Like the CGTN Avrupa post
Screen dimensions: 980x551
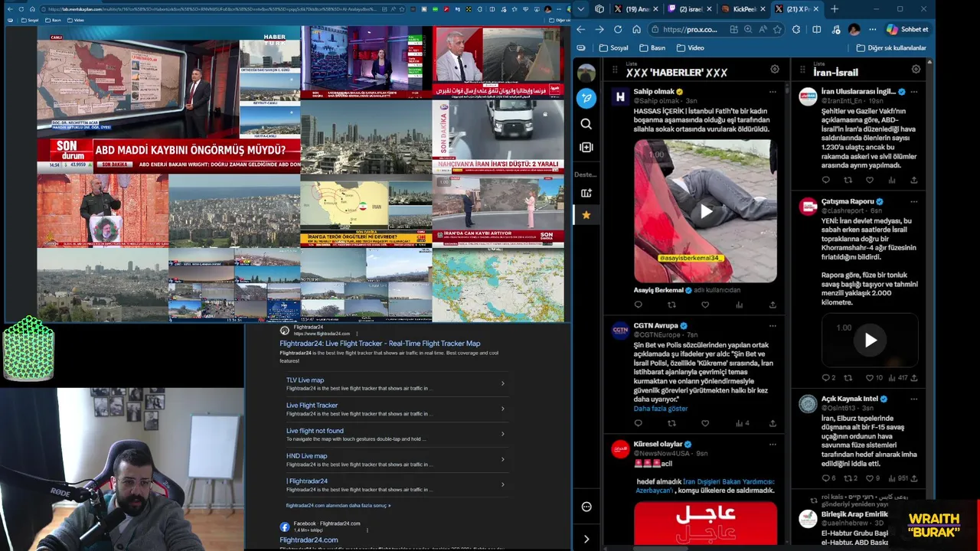pos(705,423)
